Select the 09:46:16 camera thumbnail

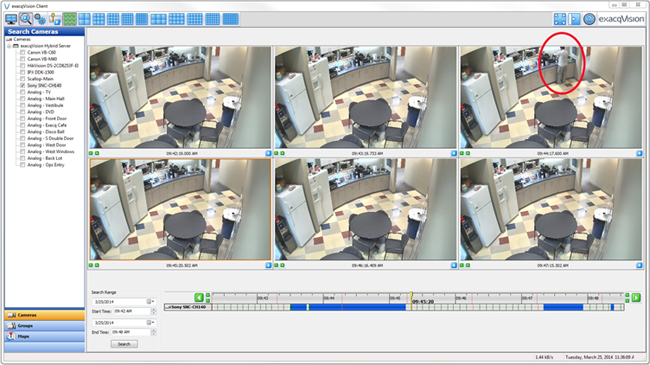tap(366, 209)
